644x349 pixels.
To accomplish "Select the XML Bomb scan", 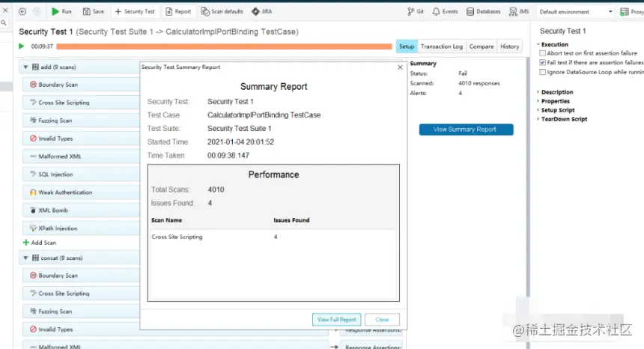I will click(82, 210).
